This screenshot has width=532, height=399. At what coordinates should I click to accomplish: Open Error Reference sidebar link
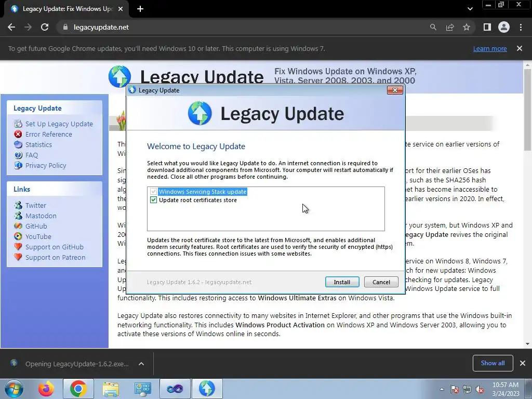tap(48, 134)
